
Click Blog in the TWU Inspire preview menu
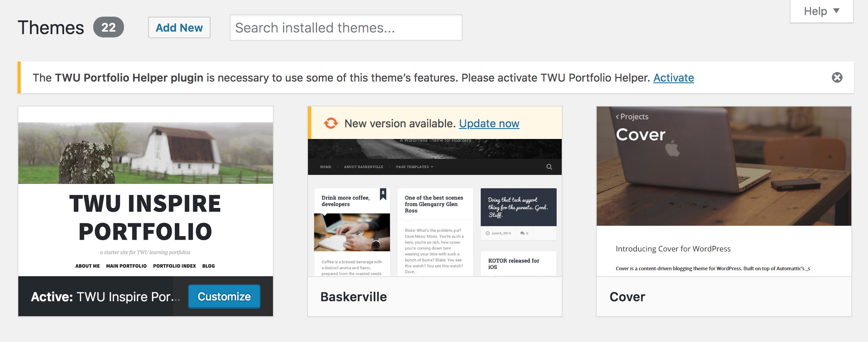(208, 266)
